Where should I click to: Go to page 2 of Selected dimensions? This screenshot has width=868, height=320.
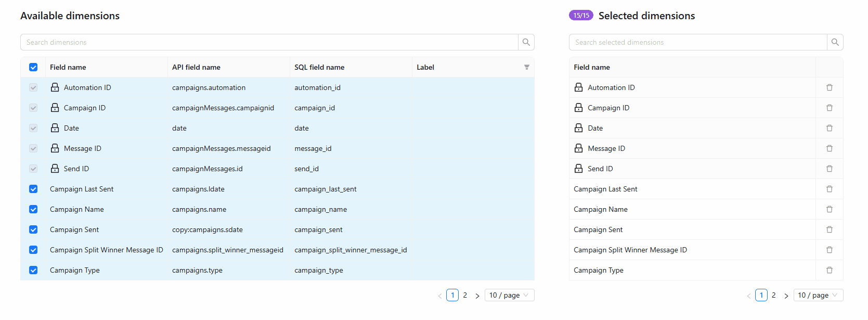point(773,295)
